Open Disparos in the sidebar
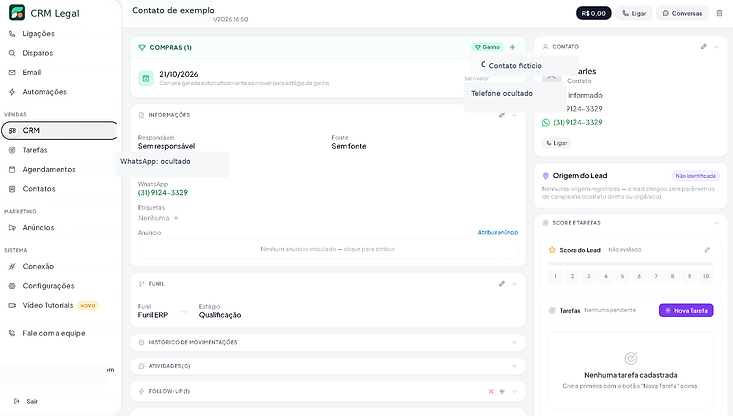 tap(37, 53)
